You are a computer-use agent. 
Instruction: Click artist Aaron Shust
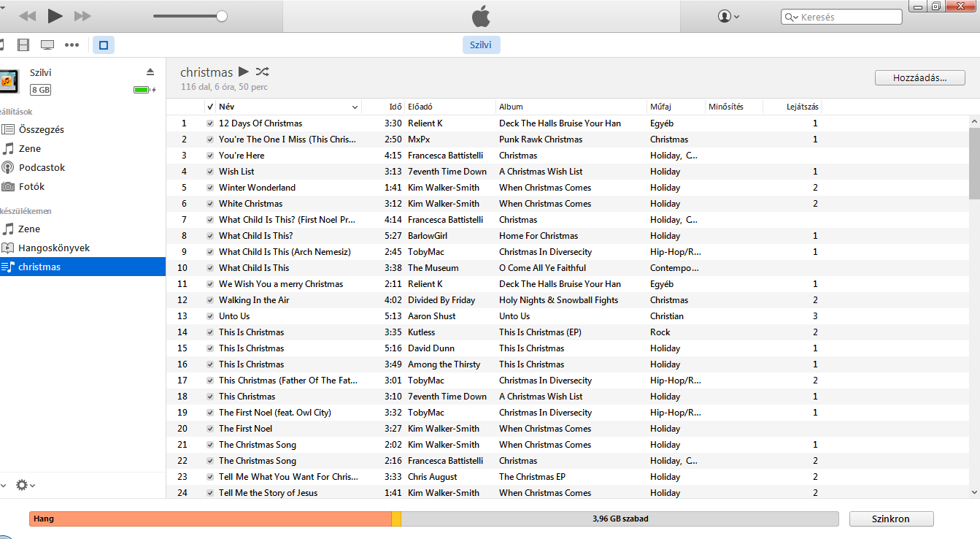coord(431,316)
